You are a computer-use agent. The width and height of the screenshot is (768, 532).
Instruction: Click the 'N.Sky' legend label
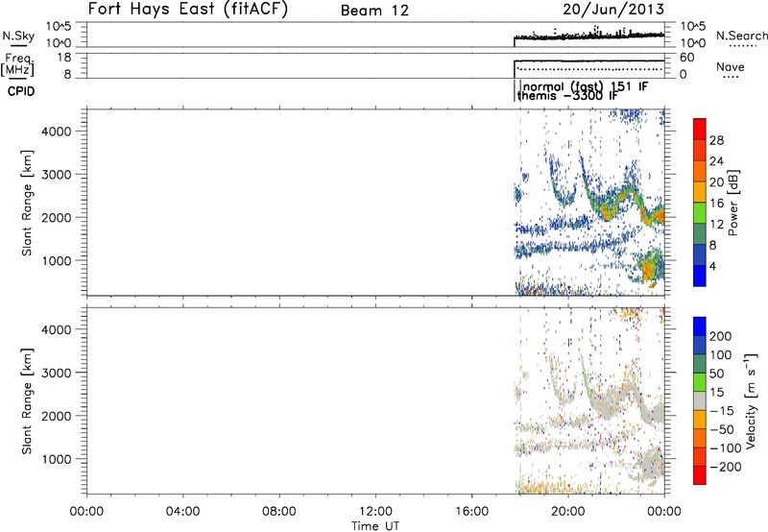18,36
